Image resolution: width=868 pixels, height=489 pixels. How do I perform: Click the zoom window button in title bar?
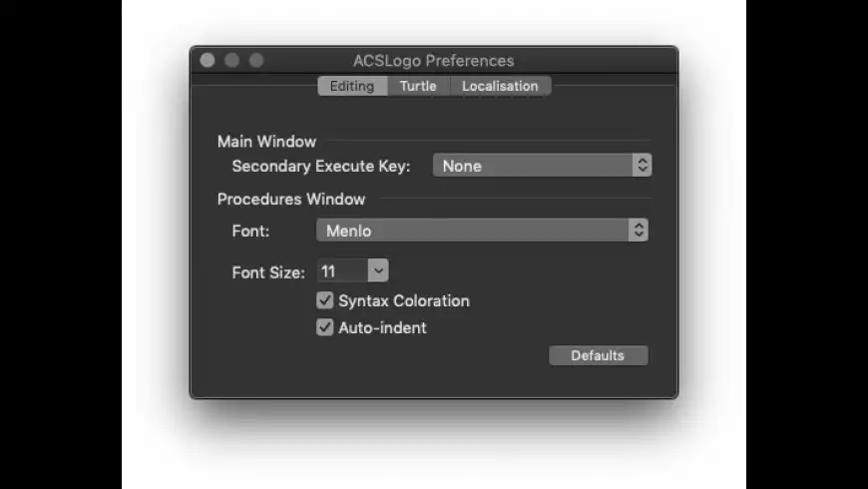pos(256,60)
